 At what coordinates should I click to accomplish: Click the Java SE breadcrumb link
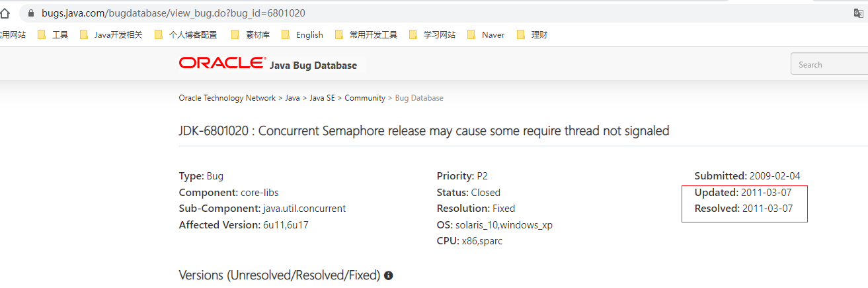click(323, 98)
